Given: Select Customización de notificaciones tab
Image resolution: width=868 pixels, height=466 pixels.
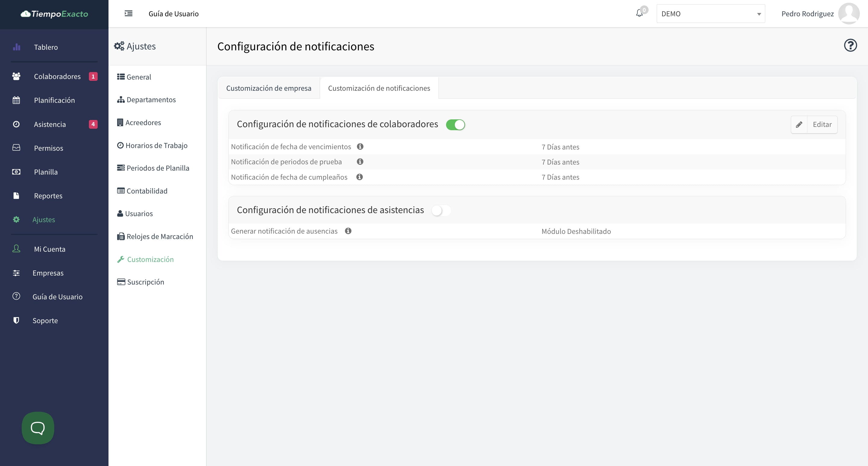Looking at the screenshot, I should coord(379,88).
